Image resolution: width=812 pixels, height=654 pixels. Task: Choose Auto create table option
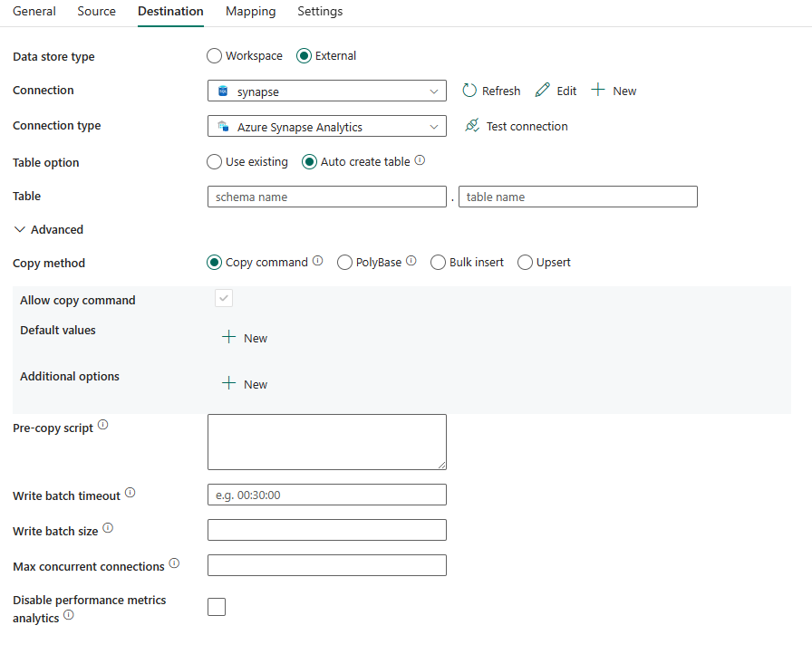[309, 162]
